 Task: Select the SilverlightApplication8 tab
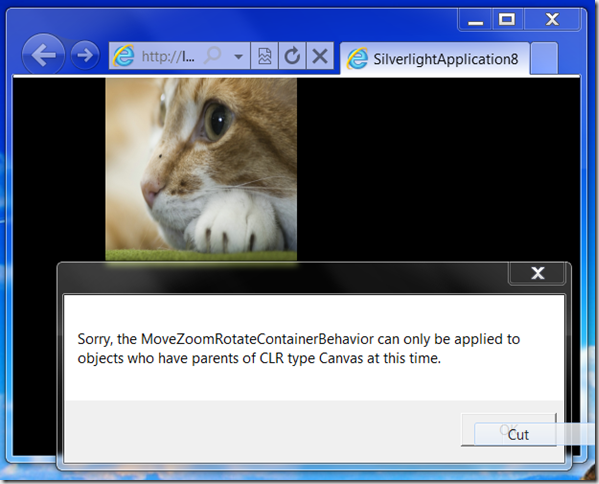pyautogui.click(x=434, y=59)
